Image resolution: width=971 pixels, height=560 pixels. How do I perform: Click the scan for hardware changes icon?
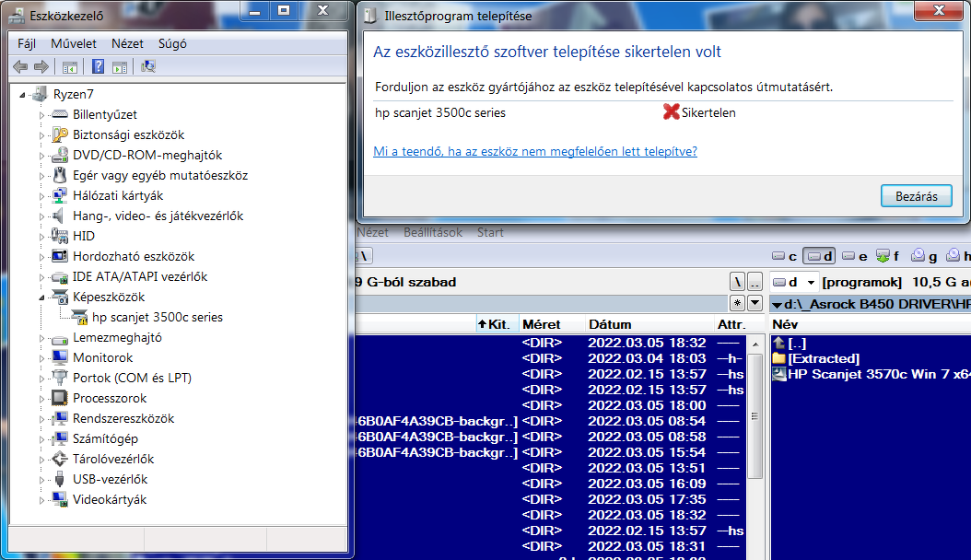(148, 66)
